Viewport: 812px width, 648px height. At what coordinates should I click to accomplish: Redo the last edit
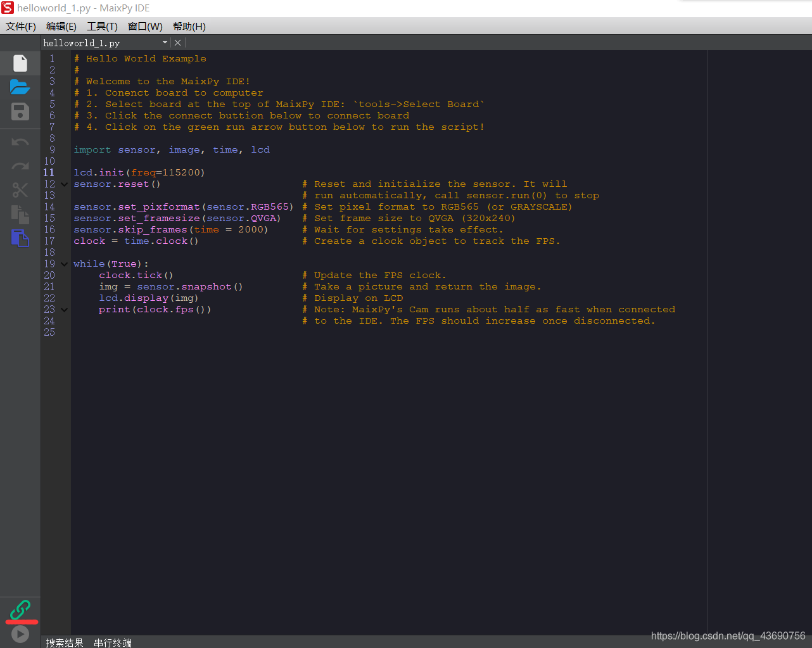[20, 166]
